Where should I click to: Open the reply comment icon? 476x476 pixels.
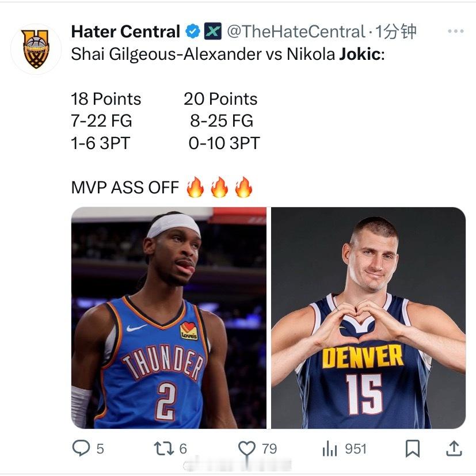pyautogui.click(x=81, y=448)
